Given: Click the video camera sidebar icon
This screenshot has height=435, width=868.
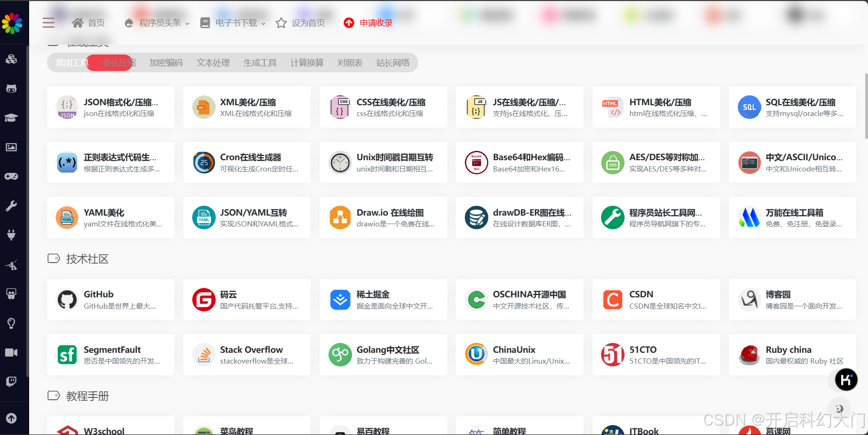Looking at the screenshot, I should pyautogui.click(x=11, y=352).
